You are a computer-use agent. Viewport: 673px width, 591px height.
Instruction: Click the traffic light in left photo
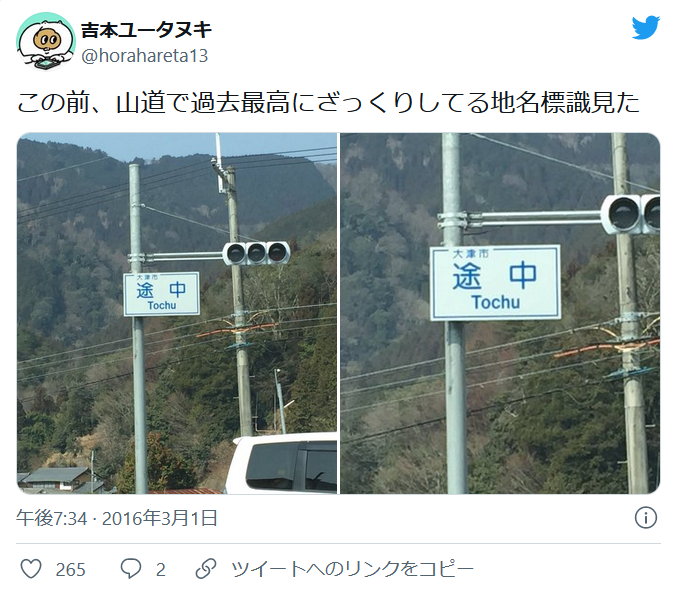[x=256, y=253]
